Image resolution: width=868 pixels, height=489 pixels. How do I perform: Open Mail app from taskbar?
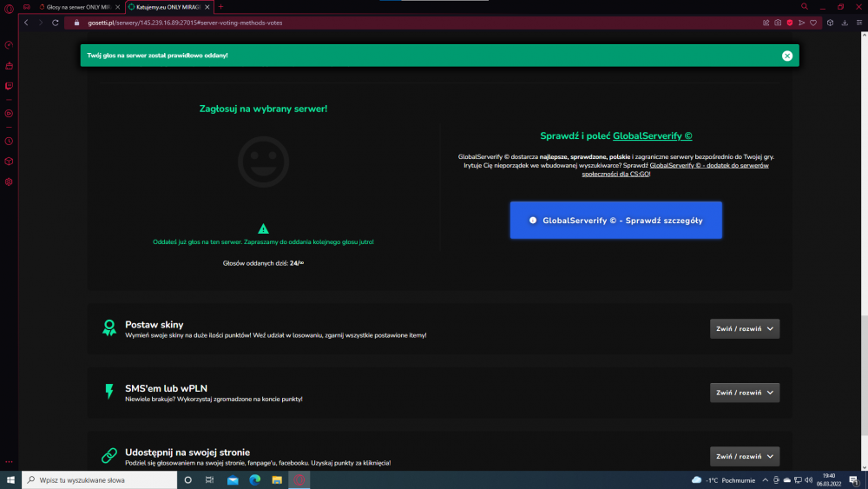coord(233,480)
